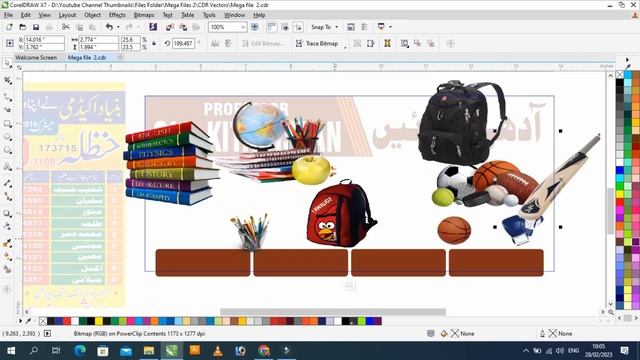Image resolution: width=640 pixels, height=360 pixels.
Task: Expand toolbox quick customize plus
Action: [x=7, y=289]
